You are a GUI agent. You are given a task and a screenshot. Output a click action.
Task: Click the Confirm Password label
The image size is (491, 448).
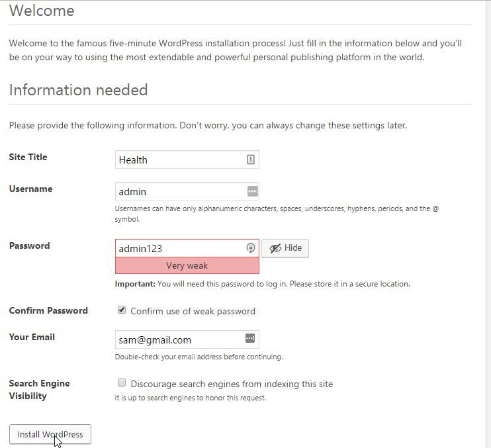tap(48, 310)
